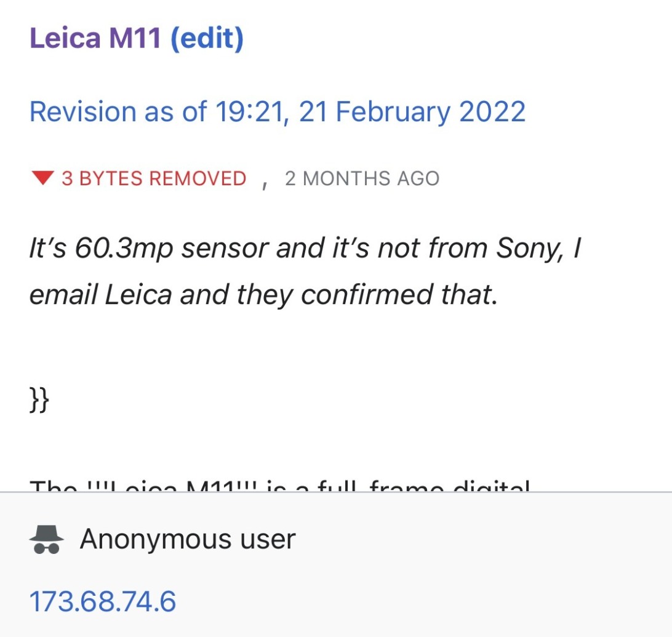
Task: Click the word 'Sony' in the italic text
Action: pyautogui.click(x=526, y=248)
